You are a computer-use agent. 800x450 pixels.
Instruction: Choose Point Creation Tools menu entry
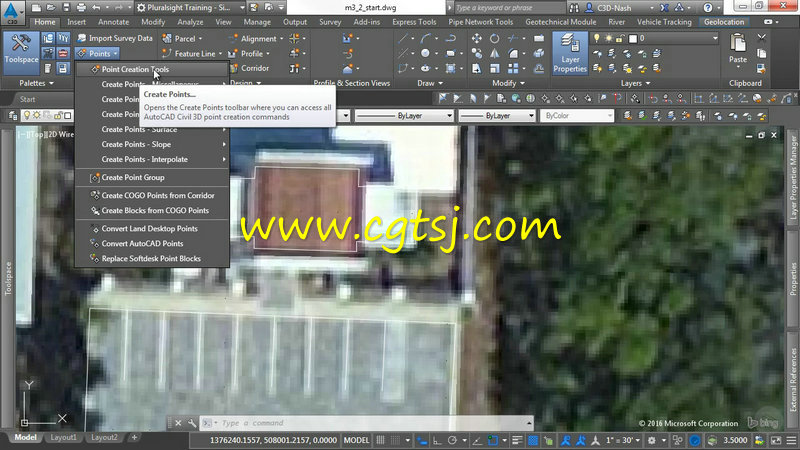pos(152,69)
